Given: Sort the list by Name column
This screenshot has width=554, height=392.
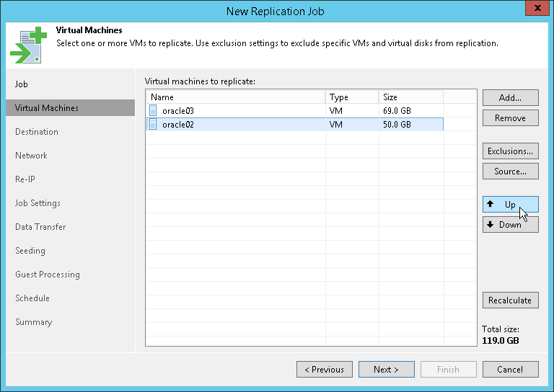Looking at the screenshot, I should tap(235, 97).
